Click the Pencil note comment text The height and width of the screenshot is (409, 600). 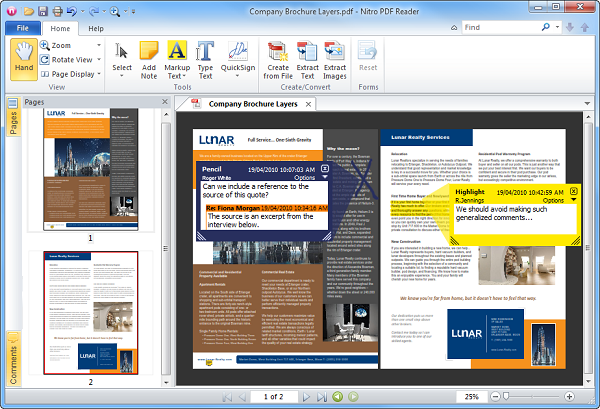coord(256,191)
